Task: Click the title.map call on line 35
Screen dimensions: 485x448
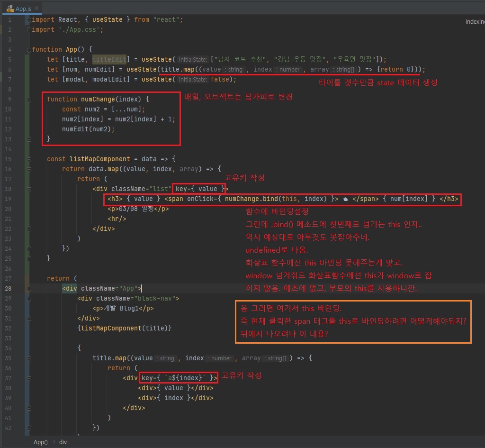Action: [109, 358]
